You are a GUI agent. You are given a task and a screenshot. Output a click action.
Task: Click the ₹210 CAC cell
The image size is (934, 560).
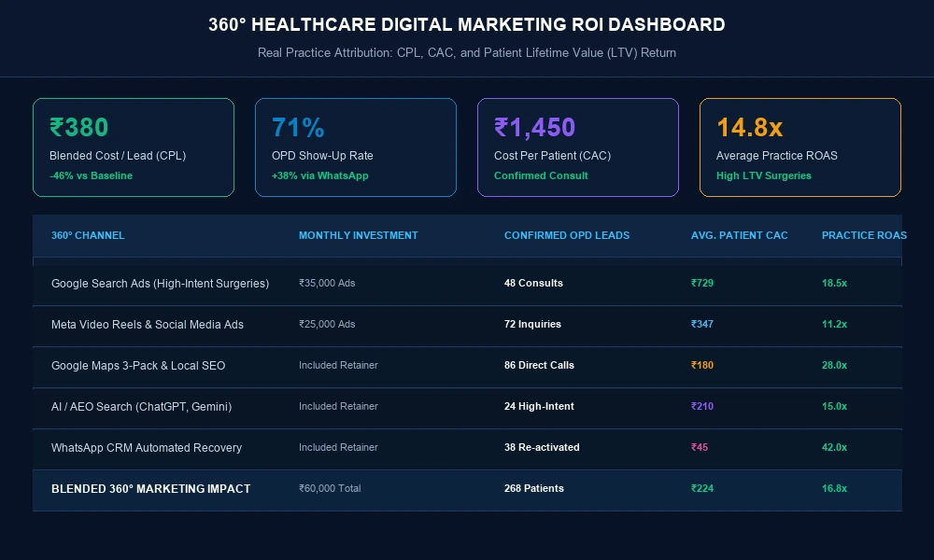[x=701, y=406]
